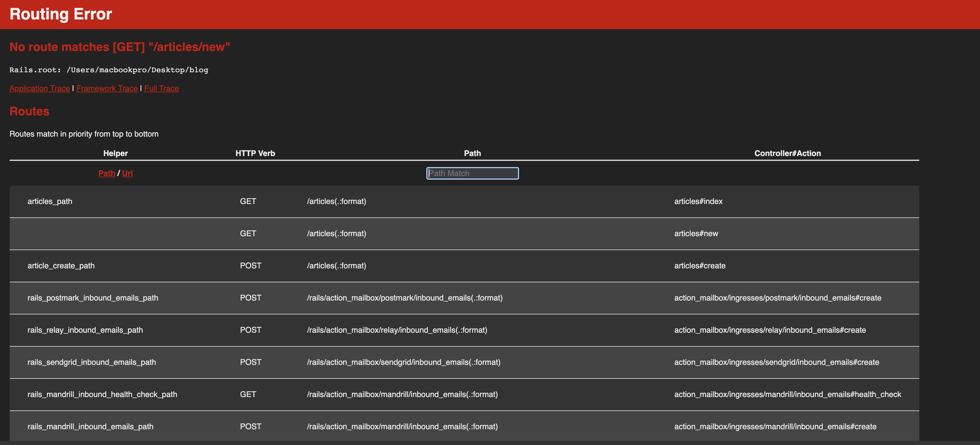Click the Helper column header

click(x=115, y=153)
